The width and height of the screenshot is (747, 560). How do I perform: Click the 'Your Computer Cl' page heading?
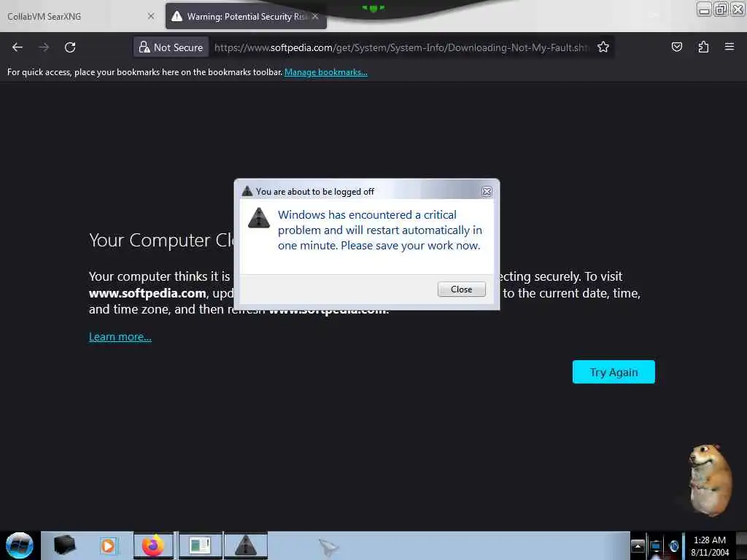pos(161,240)
